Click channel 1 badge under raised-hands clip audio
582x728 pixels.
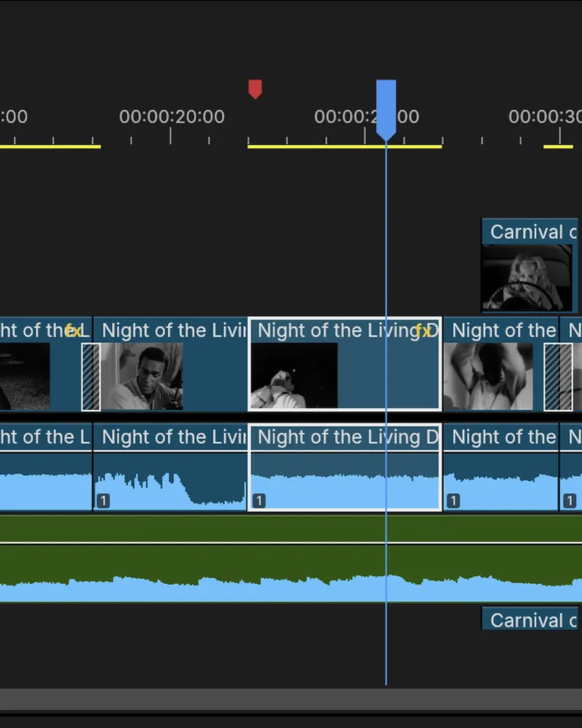pyautogui.click(x=453, y=501)
